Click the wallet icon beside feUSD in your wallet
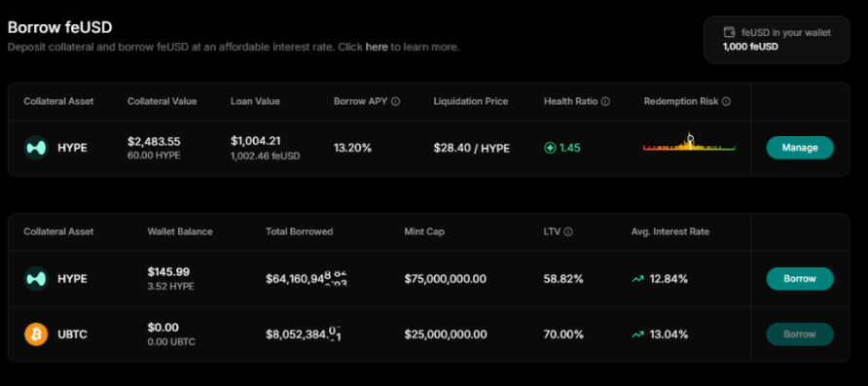The height and width of the screenshot is (386, 868). point(730,33)
